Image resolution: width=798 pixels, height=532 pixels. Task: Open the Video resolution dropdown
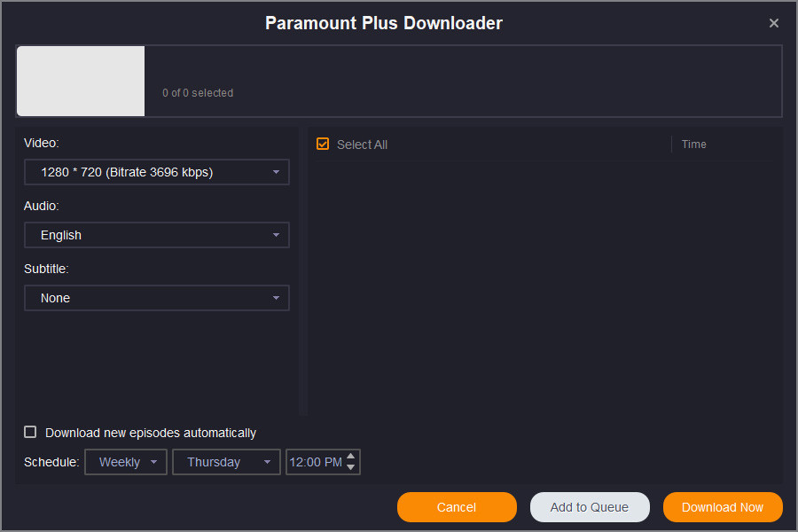[x=157, y=172]
